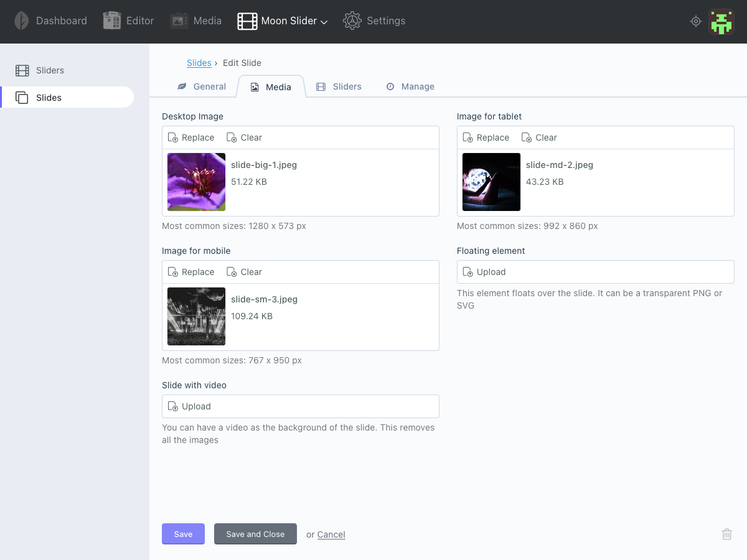Open Settings in top navigation
This screenshot has height=560, width=747.
click(x=374, y=21)
